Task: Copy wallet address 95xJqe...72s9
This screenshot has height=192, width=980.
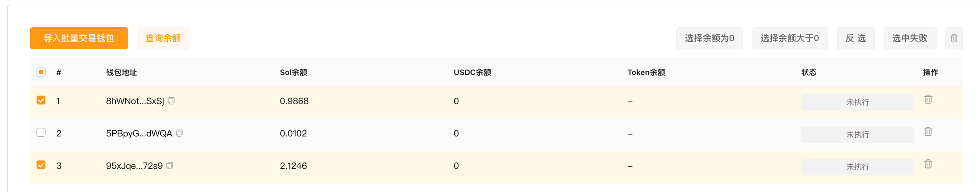Action: pos(170,166)
